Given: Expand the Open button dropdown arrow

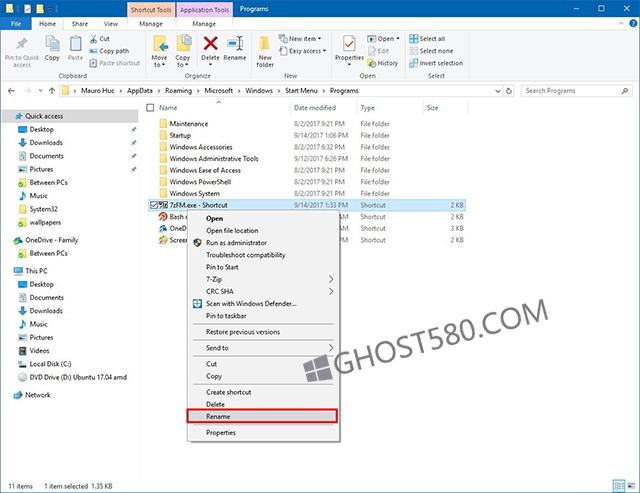Looking at the screenshot, I should click(398, 39).
